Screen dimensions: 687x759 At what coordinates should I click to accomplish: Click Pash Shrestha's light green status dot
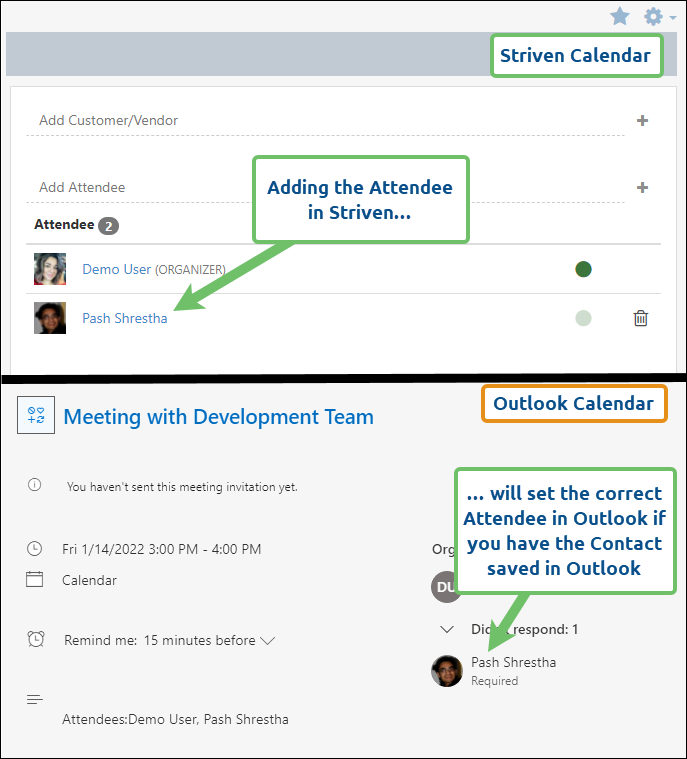pos(583,318)
